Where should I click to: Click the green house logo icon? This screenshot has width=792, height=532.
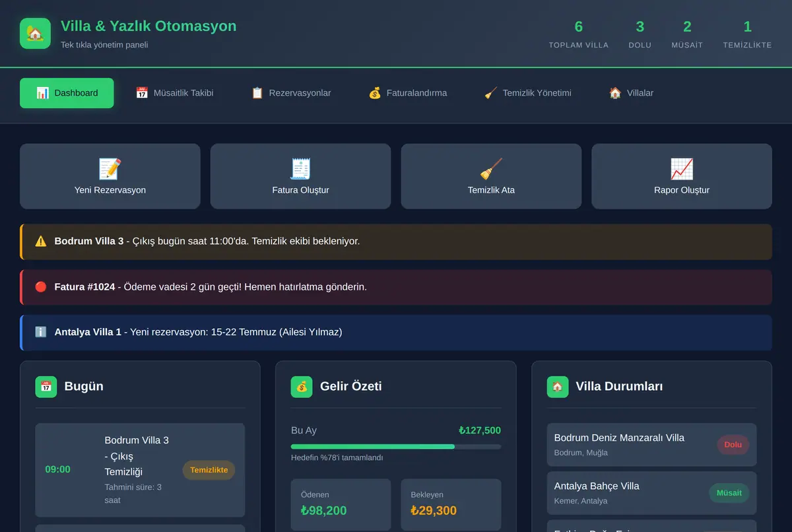(35, 34)
